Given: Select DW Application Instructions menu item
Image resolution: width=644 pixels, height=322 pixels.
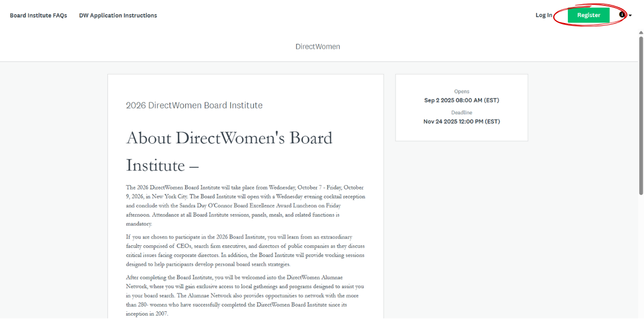Looking at the screenshot, I should point(118,16).
